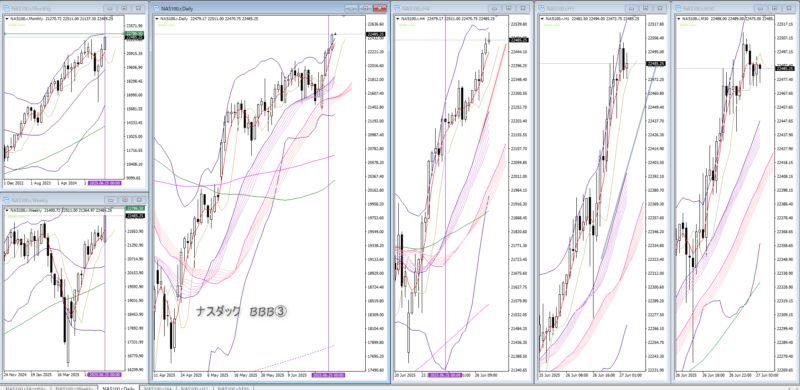Screen dimensions: 800x390
Task: Click the chart icon in Daily window title bar
Action: click(157, 8)
